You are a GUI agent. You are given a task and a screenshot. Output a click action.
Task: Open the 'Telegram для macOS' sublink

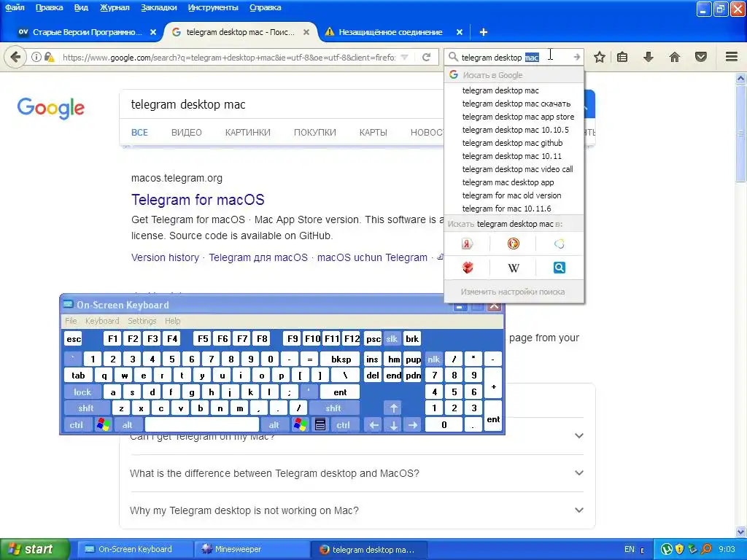pyautogui.click(x=258, y=257)
